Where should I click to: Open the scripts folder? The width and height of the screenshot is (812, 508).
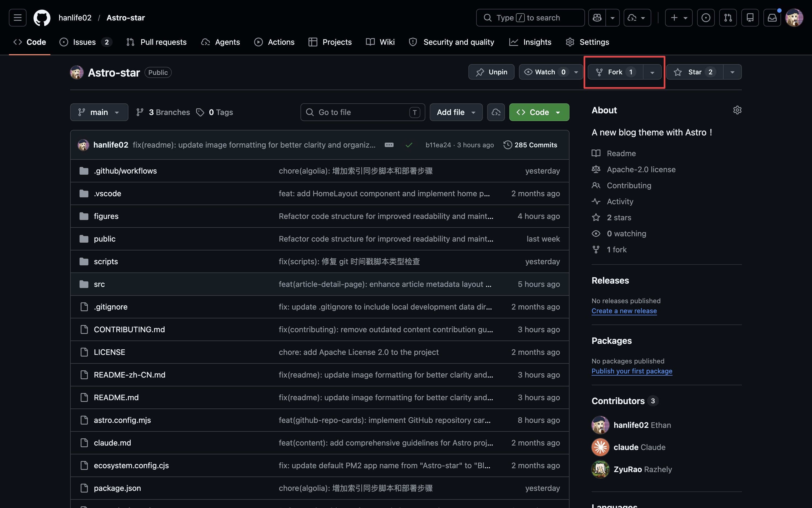(x=106, y=261)
